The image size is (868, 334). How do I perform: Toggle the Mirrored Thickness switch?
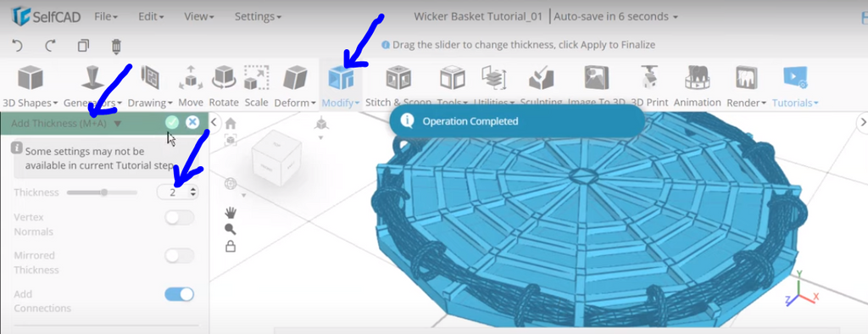pyautogui.click(x=180, y=256)
